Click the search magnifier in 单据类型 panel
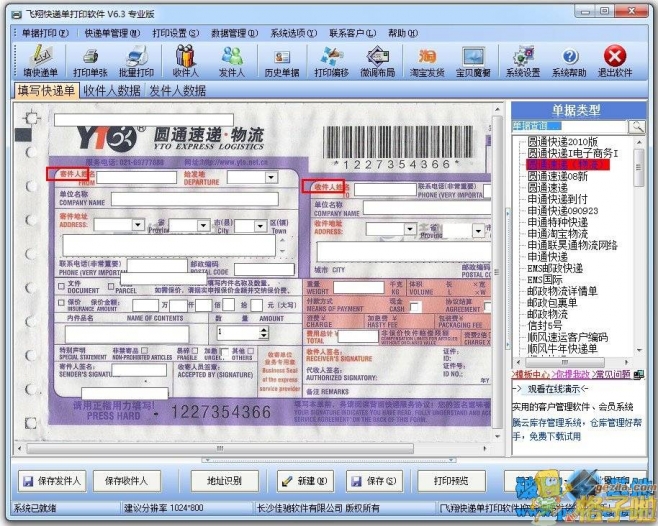The width and height of the screenshot is (658, 526). pyautogui.click(x=637, y=126)
